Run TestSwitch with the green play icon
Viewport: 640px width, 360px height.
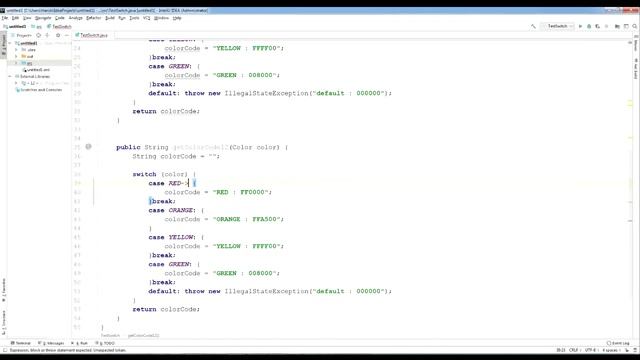click(580, 26)
